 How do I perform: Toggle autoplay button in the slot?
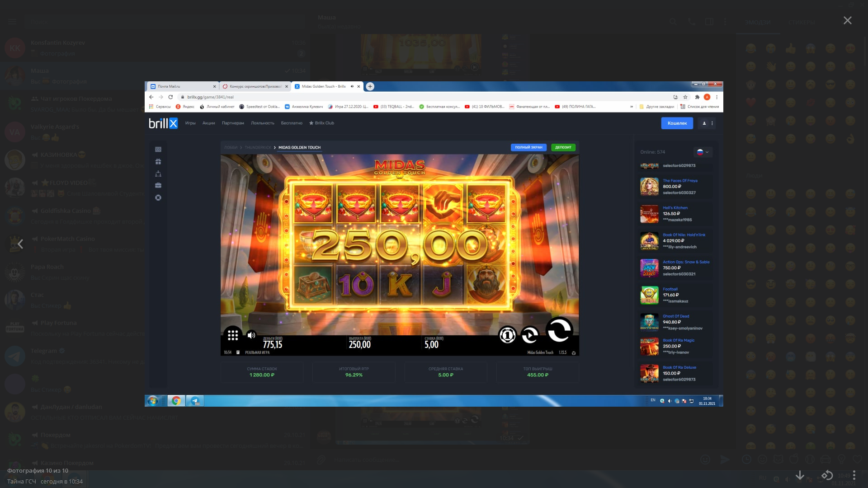point(530,335)
